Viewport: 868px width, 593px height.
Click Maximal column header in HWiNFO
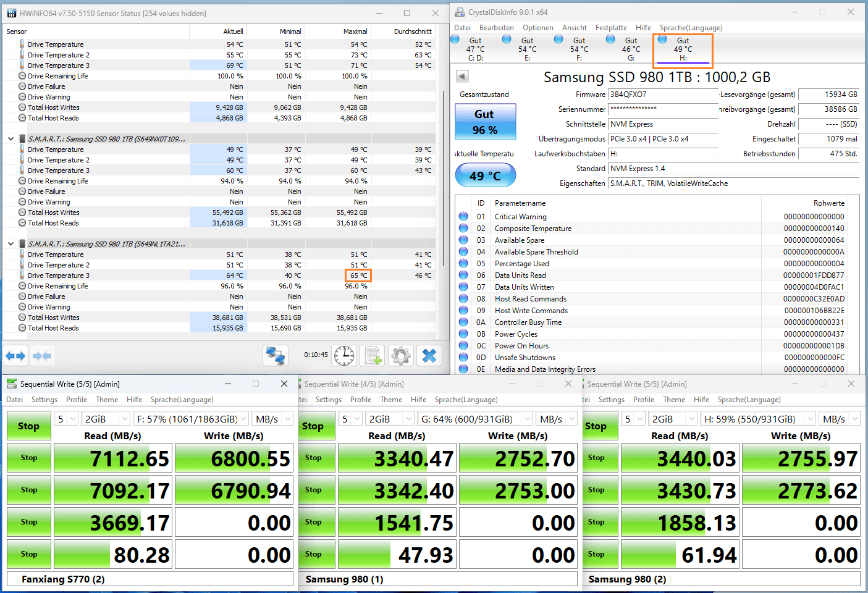point(339,32)
